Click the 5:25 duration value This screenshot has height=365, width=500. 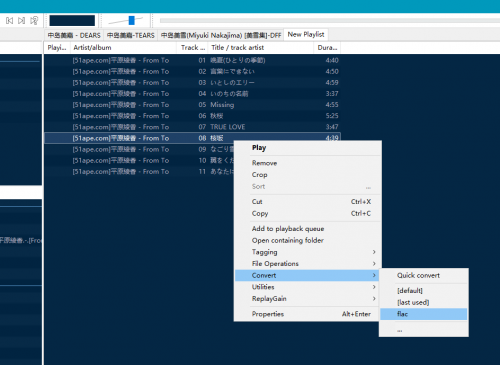tap(332, 116)
